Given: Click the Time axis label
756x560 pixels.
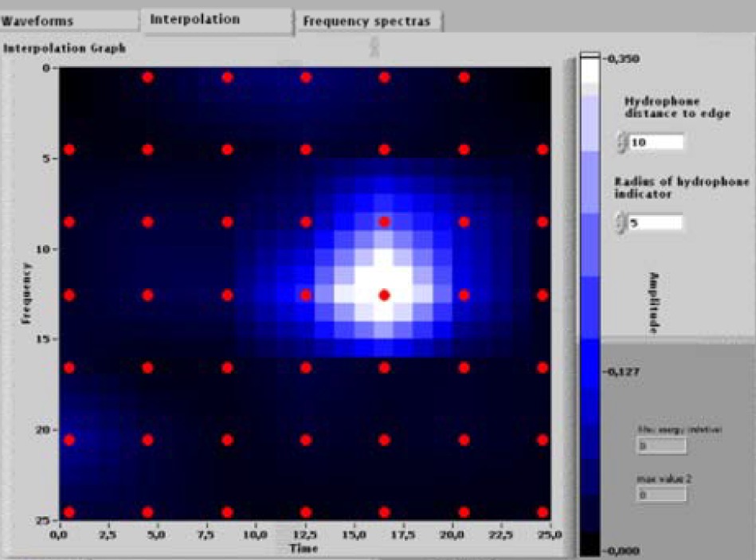Looking at the screenshot, I should [x=303, y=549].
